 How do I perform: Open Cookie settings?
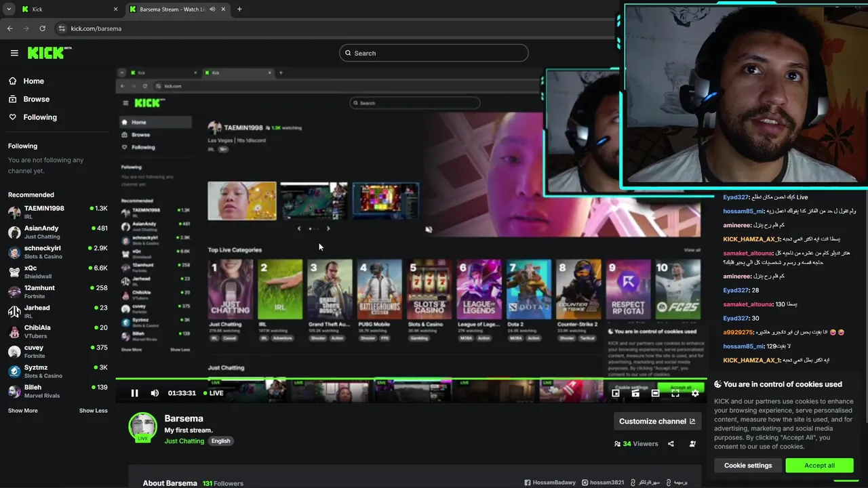pyautogui.click(x=748, y=466)
